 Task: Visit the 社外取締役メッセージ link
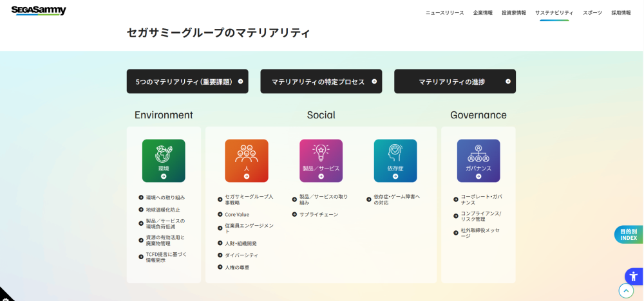point(480,233)
